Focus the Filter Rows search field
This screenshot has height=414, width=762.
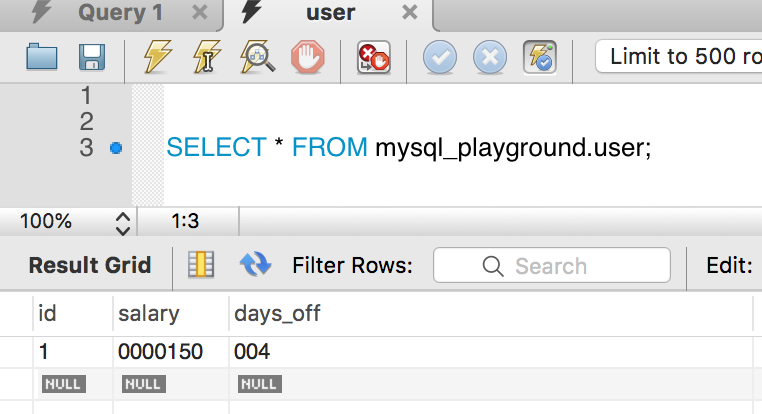tap(552, 265)
